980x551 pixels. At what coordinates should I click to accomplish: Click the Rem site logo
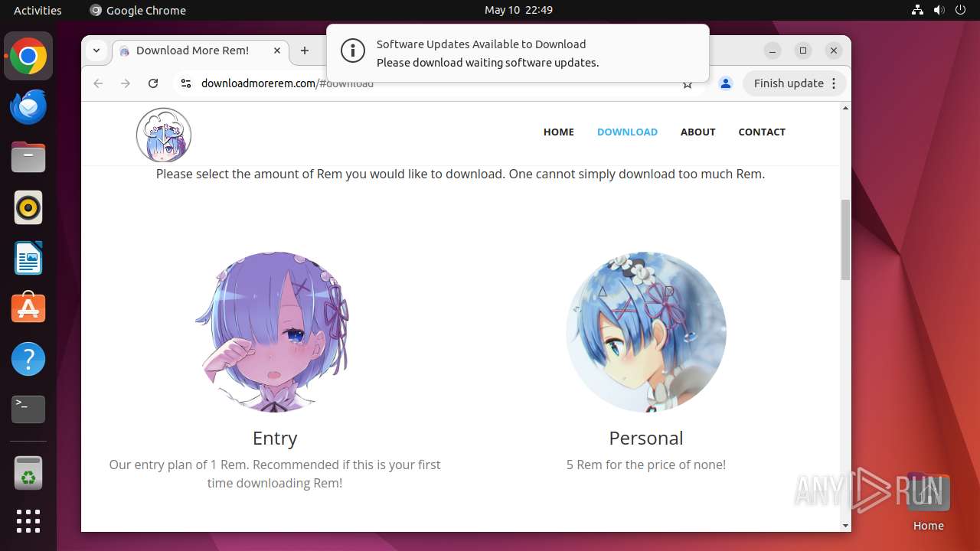tap(164, 135)
